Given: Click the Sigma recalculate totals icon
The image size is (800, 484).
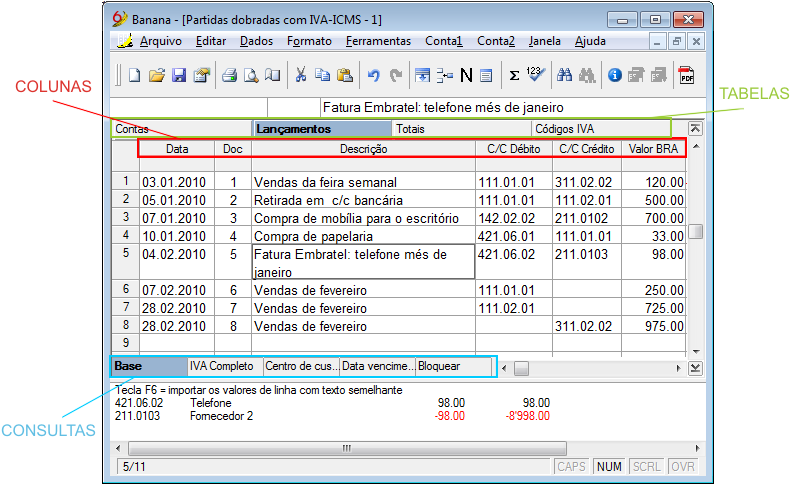Looking at the screenshot, I should 514,75.
